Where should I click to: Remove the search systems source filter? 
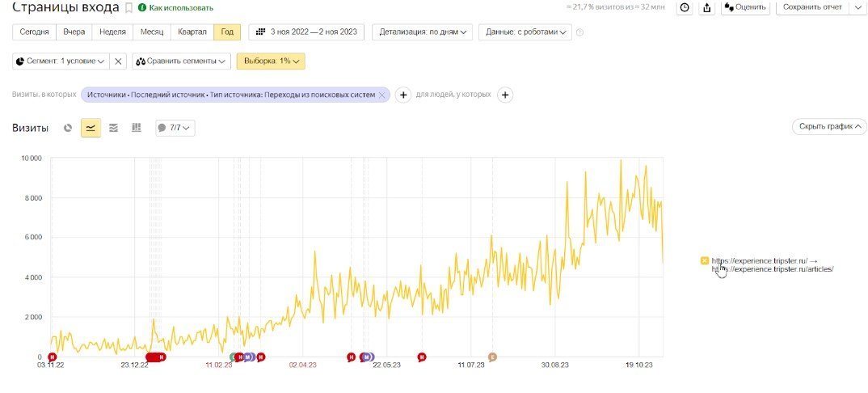click(381, 95)
